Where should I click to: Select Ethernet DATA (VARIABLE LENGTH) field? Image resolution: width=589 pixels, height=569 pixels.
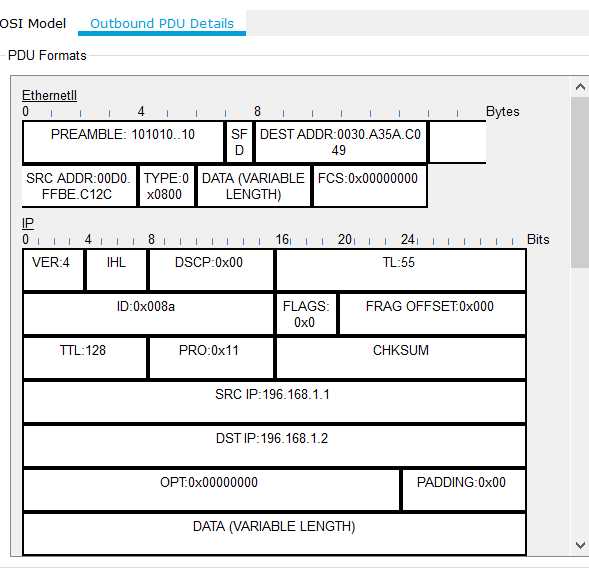[254, 186]
